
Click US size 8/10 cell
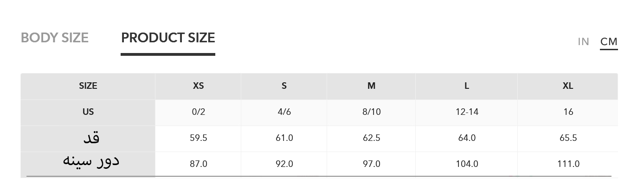point(371,112)
